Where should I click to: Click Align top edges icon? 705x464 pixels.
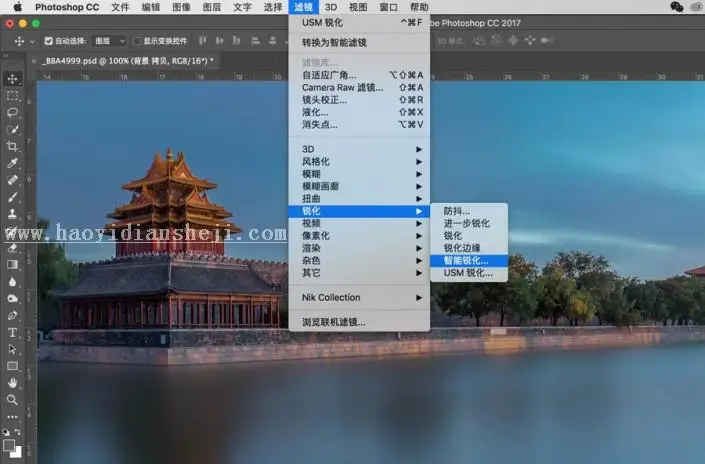click(x=203, y=41)
